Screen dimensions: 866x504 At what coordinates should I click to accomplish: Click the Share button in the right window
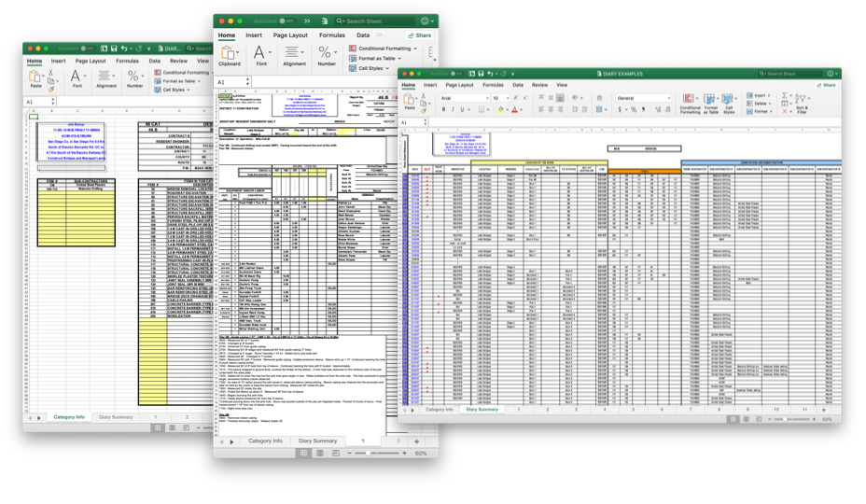coord(826,85)
